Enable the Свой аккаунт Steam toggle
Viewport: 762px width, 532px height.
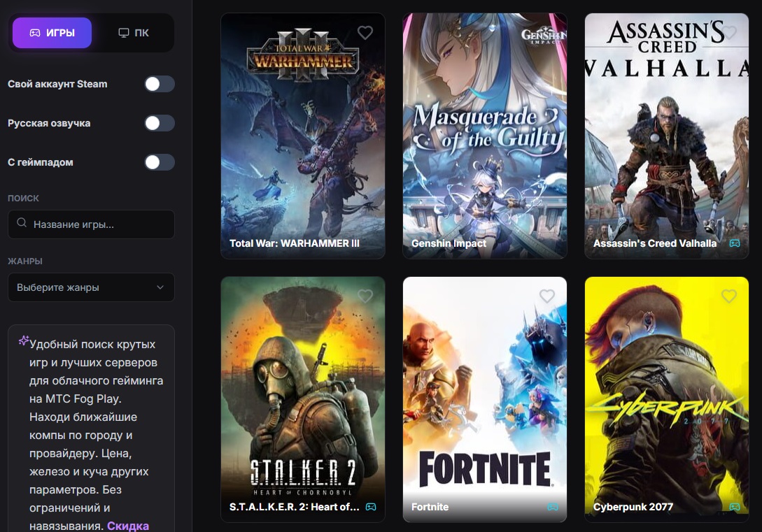coord(160,84)
